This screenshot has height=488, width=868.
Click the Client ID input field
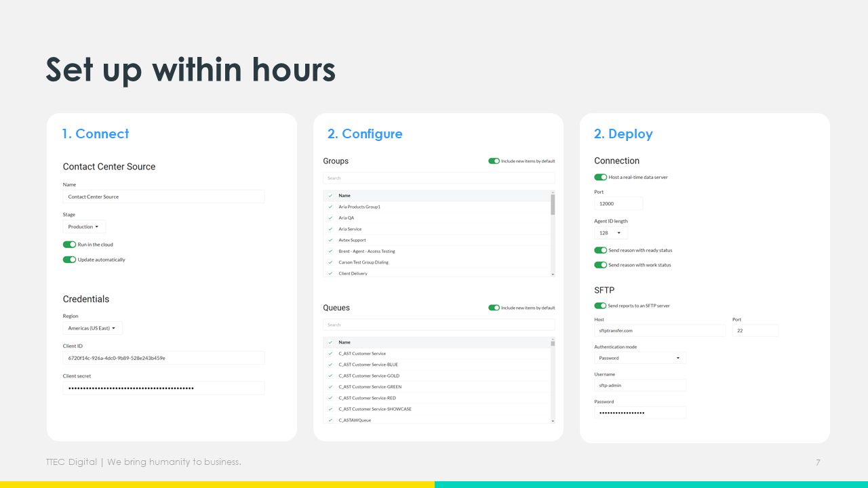point(163,358)
